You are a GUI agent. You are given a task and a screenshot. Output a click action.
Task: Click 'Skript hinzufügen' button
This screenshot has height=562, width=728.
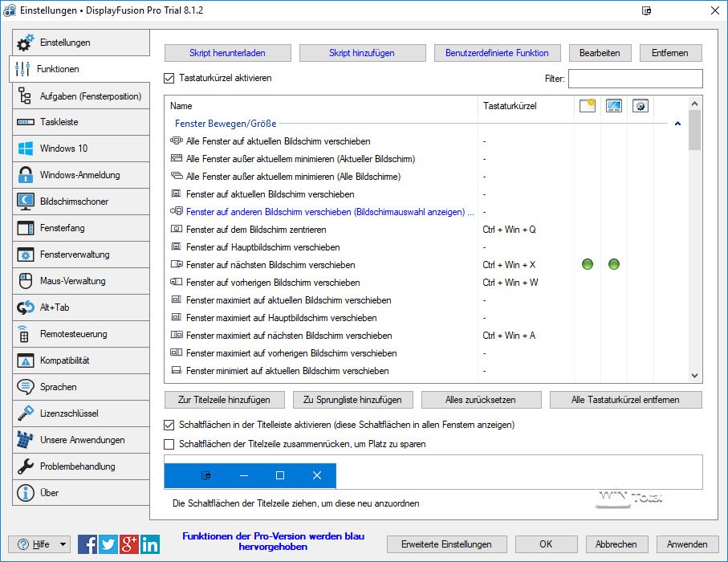362,53
